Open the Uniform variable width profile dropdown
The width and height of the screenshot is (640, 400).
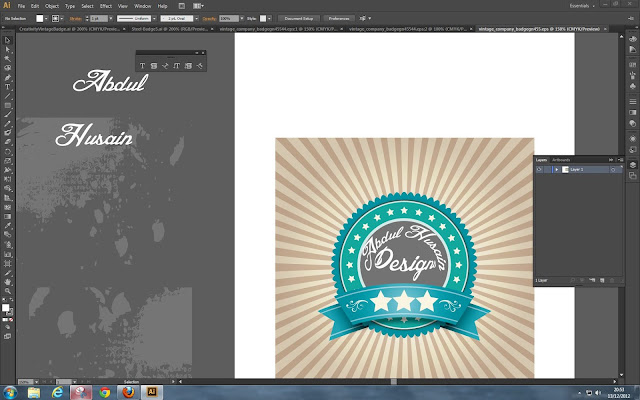coord(154,18)
